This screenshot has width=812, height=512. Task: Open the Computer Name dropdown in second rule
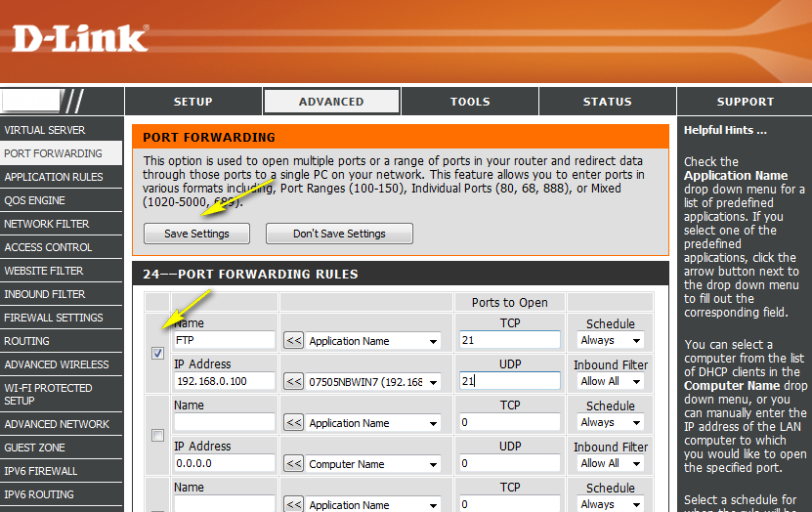373,464
